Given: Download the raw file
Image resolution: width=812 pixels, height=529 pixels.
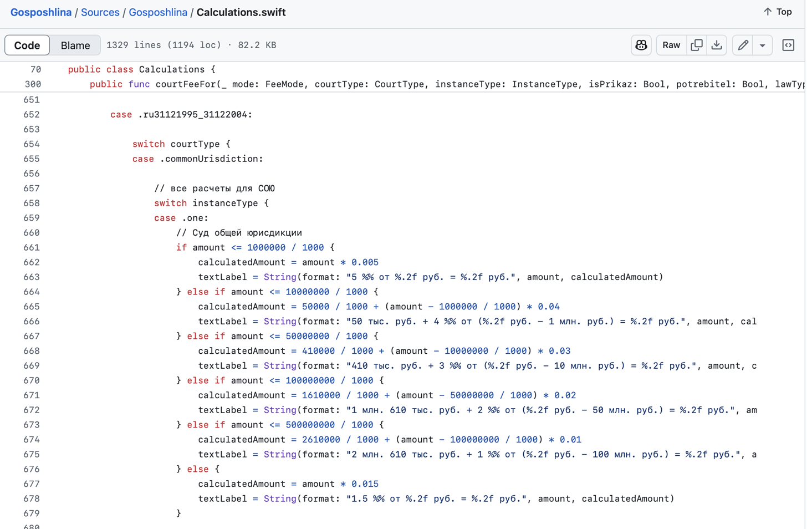Looking at the screenshot, I should pos(717,45).
